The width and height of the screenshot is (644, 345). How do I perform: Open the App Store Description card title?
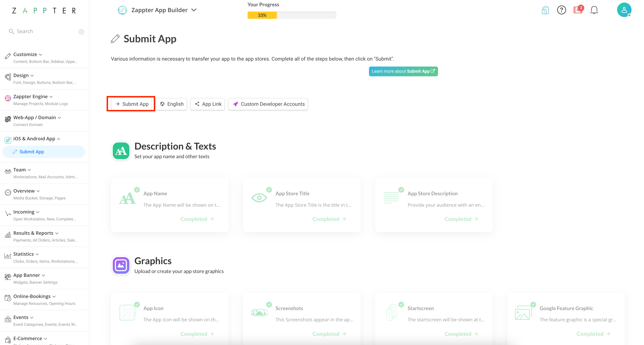tap(433, 193)
